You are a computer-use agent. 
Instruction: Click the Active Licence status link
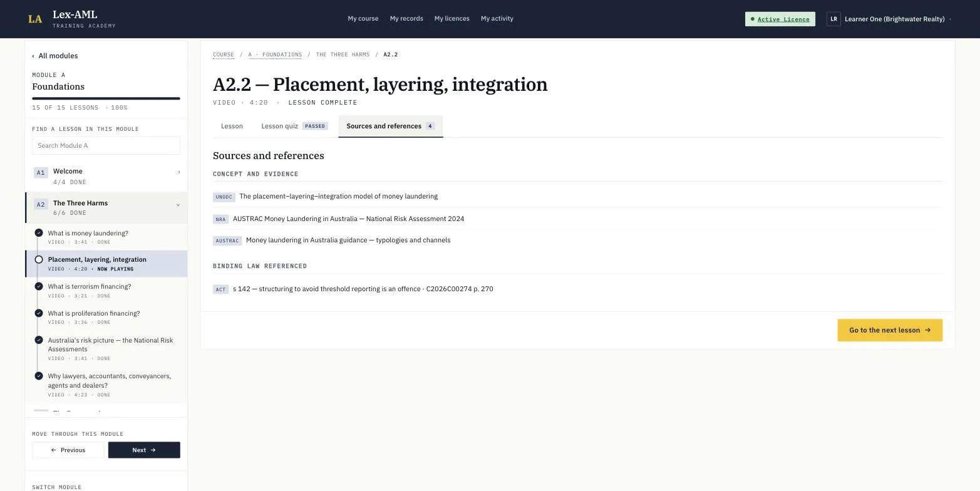click(780, 19)
